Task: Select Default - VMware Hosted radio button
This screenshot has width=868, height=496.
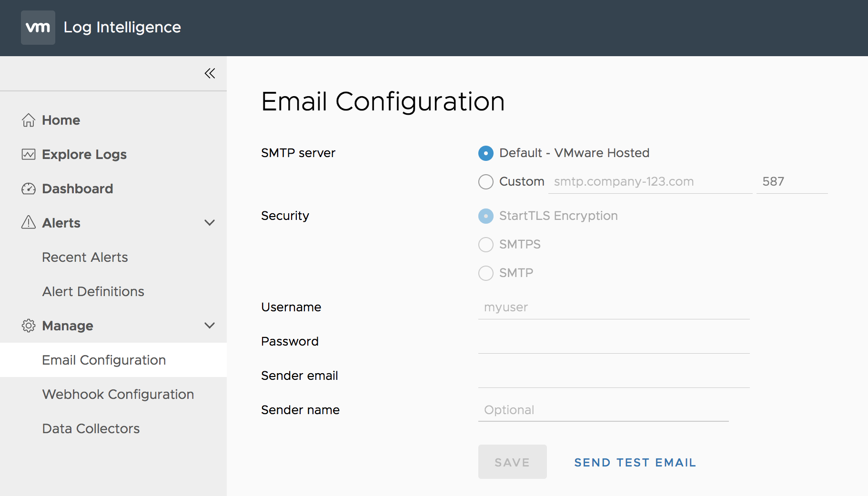Action: (x=485, y=153)
